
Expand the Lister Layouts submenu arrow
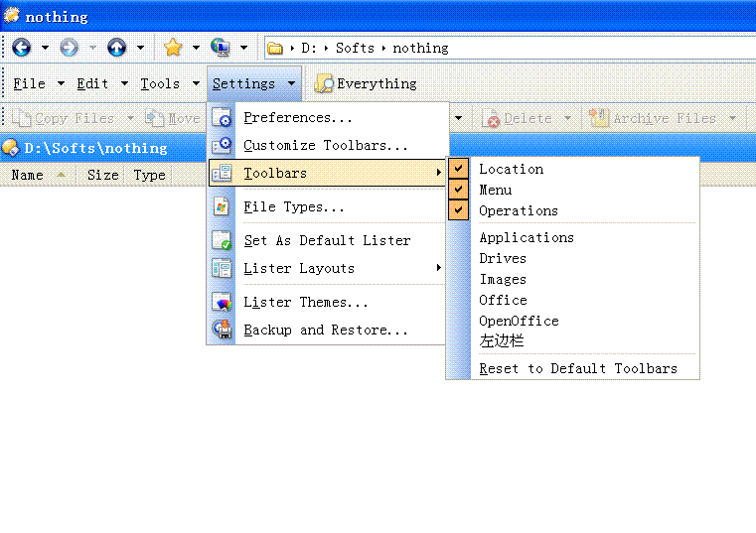(438, 267)
